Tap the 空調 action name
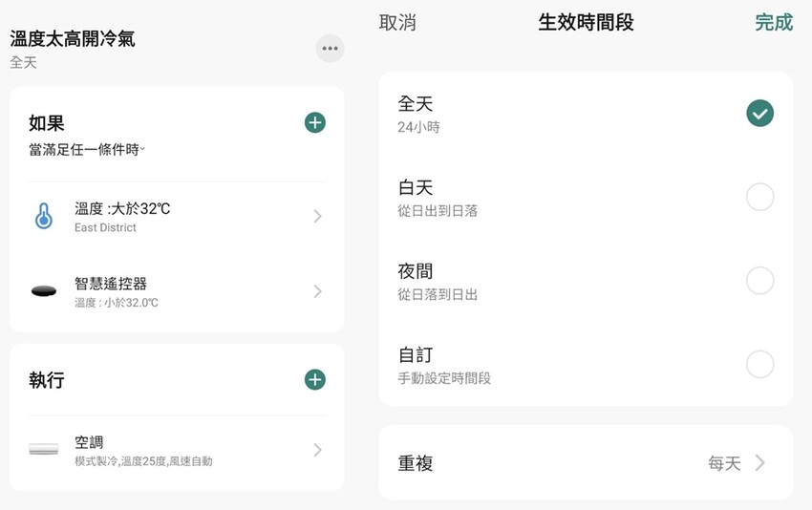This screenshot has height=510, width=812. tap(89, 441)
